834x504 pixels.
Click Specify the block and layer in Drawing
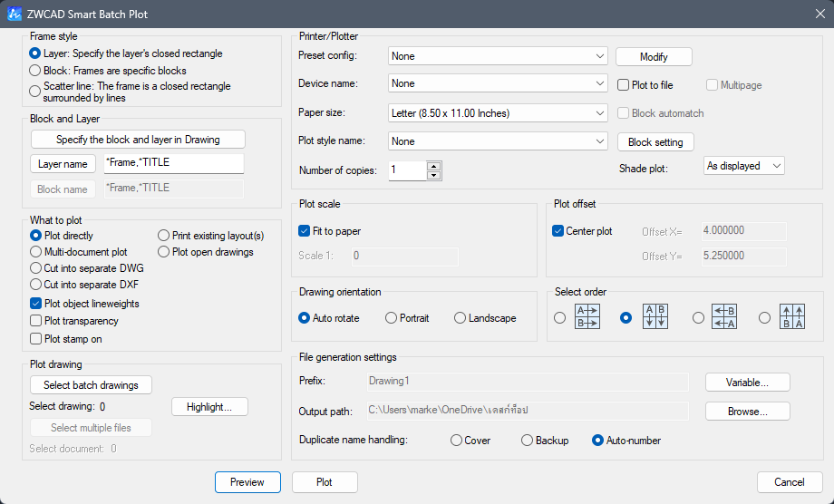click(x=138, y=140)
